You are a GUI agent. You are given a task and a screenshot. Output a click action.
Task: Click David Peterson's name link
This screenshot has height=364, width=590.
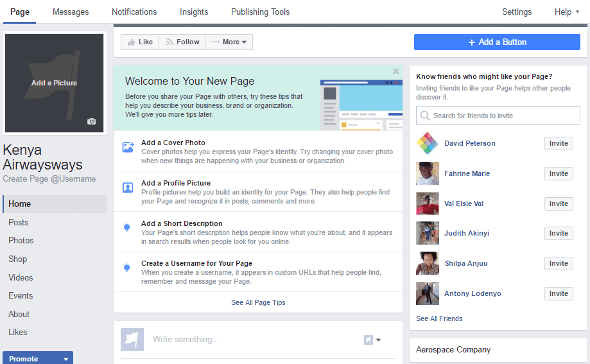469,143
